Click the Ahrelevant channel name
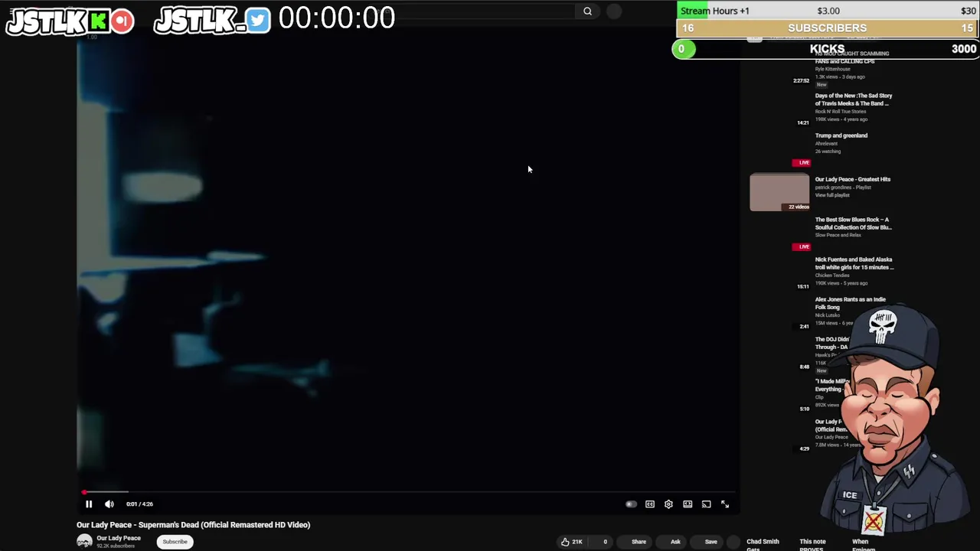 click(x=826, y=144)
